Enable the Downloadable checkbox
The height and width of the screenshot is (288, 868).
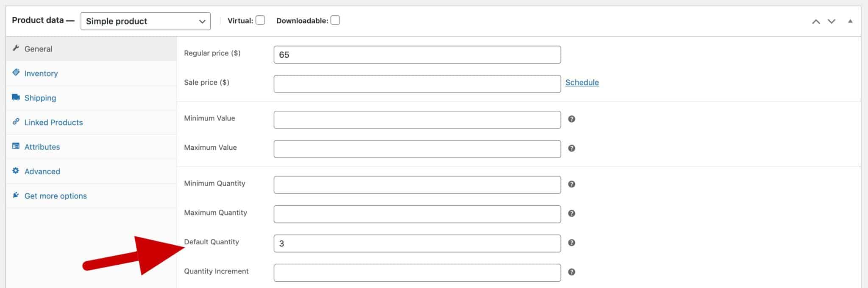pyautogui.click(x=335, y=20)
